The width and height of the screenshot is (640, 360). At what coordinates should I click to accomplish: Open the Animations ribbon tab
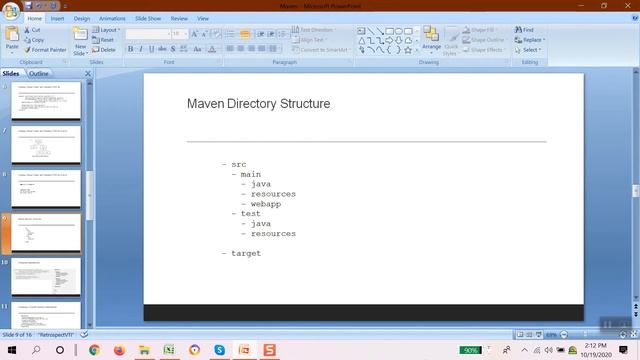112,18
